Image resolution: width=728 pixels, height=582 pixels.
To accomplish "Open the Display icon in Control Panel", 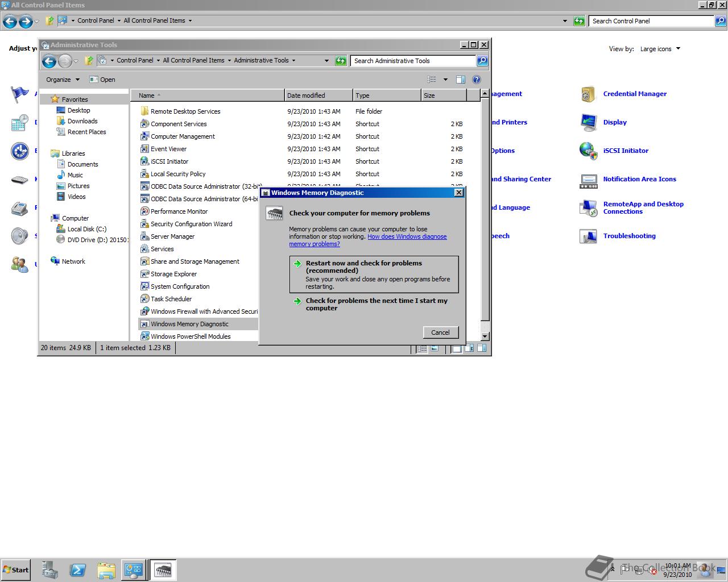I will [588, 122].
